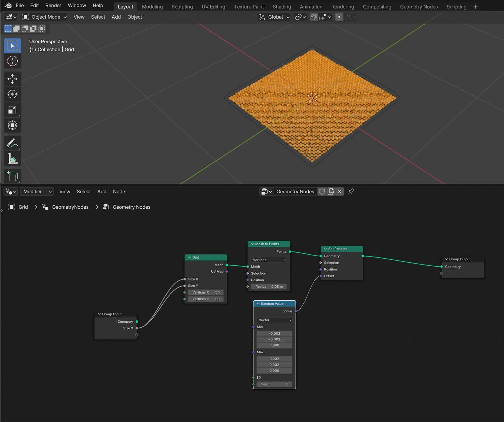Select the Move tool
This screenshot has width=504, height=422.
pos(12,79)
